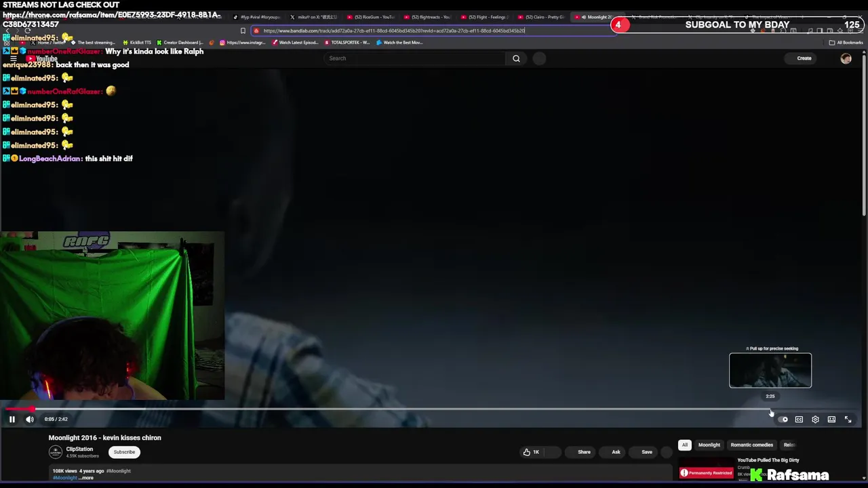Open ClipStation channel avatar

point(56,452)
